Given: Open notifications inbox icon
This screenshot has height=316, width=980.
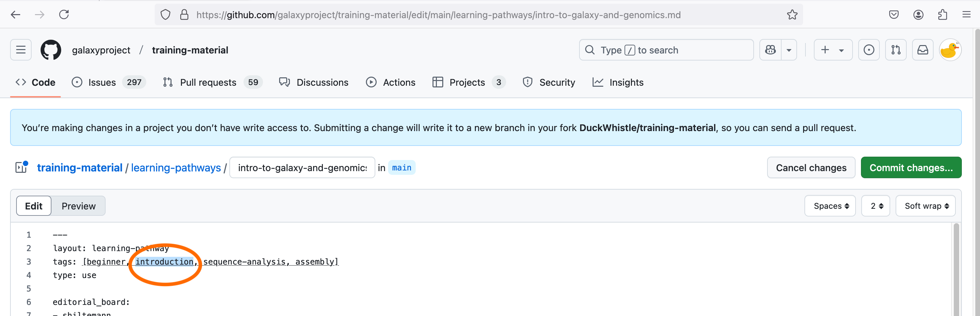Looking at the screenshot, I should (922, 50).
